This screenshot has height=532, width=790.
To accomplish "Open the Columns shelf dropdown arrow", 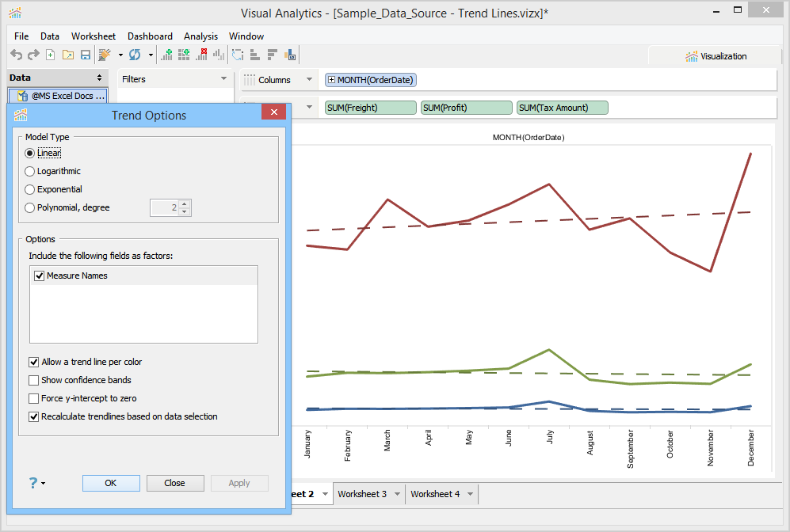I will 309,79.
